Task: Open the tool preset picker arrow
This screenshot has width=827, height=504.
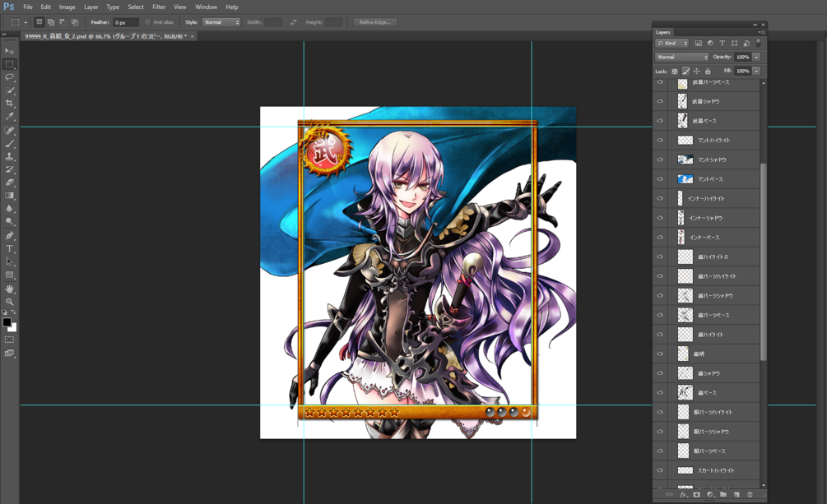Action: 26,23
